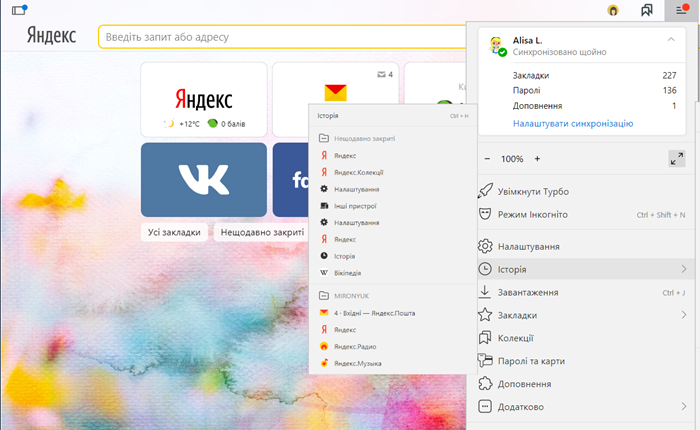This screenshot has height=430, width=700.
Task: Click the Alisa L. profile avatar
Action: coord(496,46)
